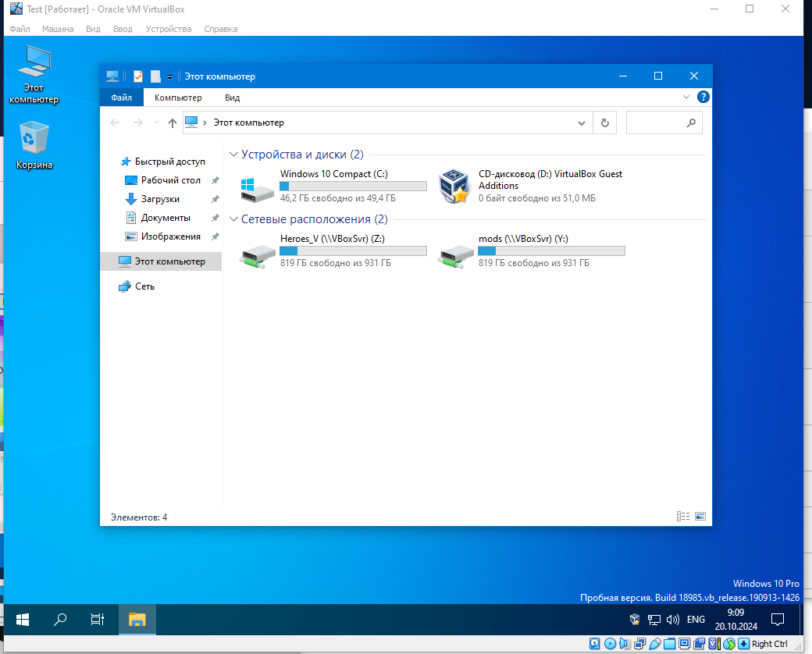Switch to large icons view using status bar toggle
The height and width of the screenshot is (654, 812).
coord(700,517)
